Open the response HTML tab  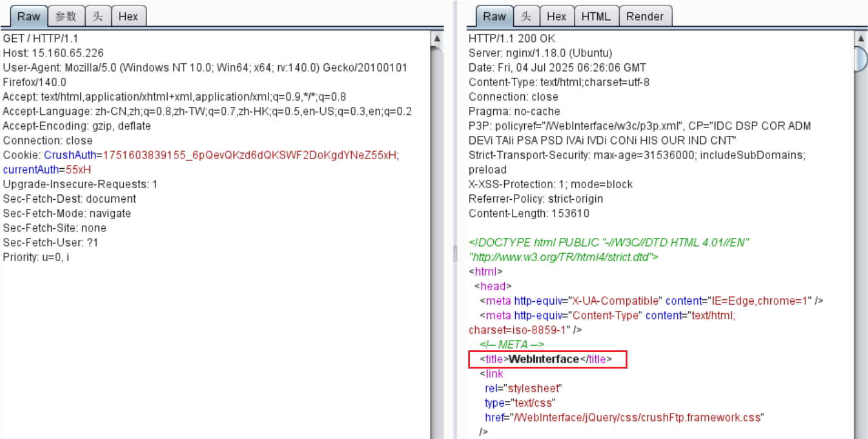coord(596,16)
